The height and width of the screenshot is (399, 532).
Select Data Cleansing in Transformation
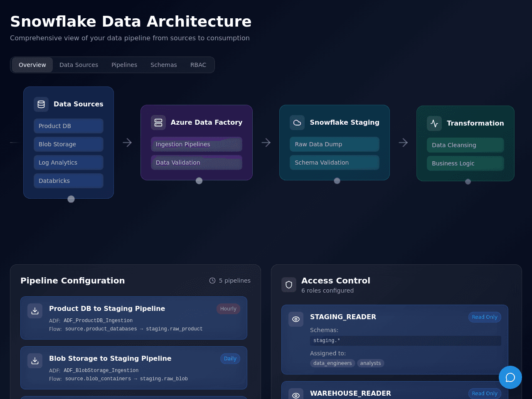click(465, 145)
